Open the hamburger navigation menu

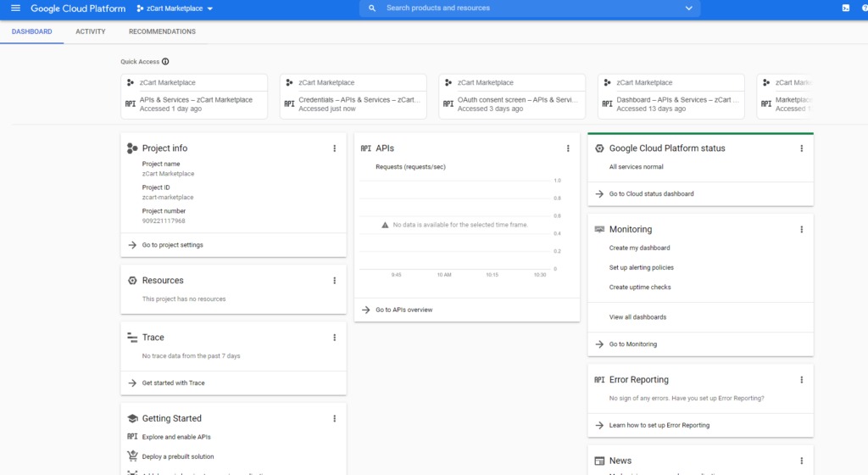click(14, 8)
